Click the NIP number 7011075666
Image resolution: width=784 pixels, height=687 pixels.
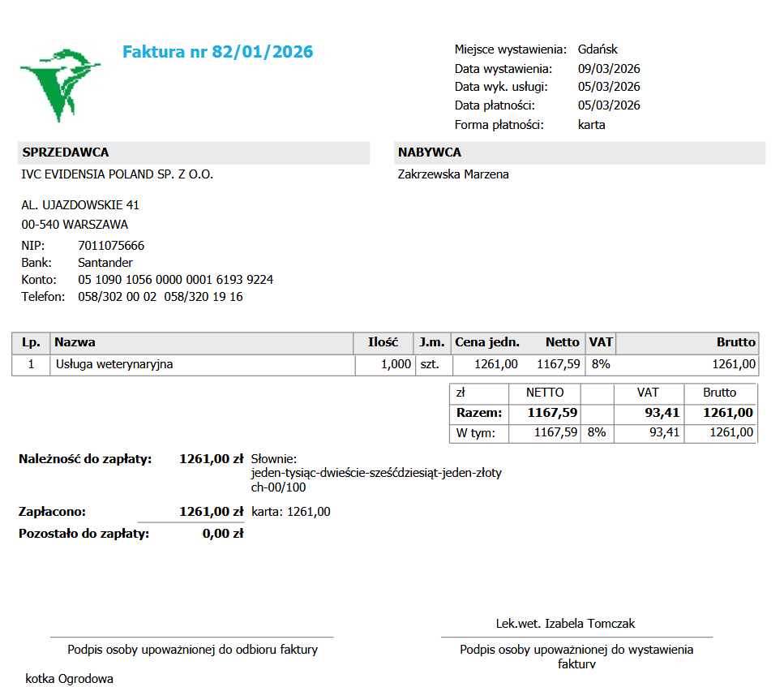pyautogui.click(x=111, y=246)
